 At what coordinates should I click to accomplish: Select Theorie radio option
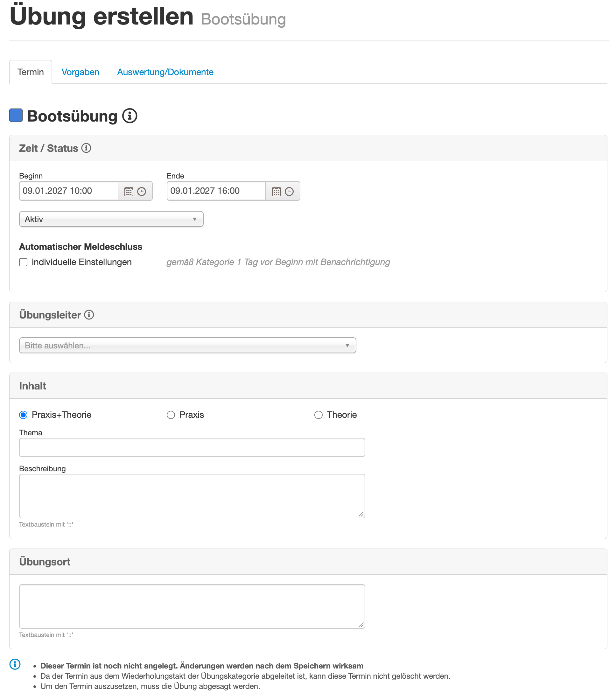click(318, 415)
